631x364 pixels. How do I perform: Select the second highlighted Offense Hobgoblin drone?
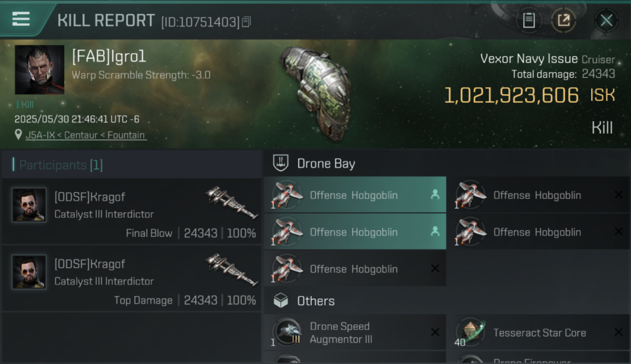355,232
